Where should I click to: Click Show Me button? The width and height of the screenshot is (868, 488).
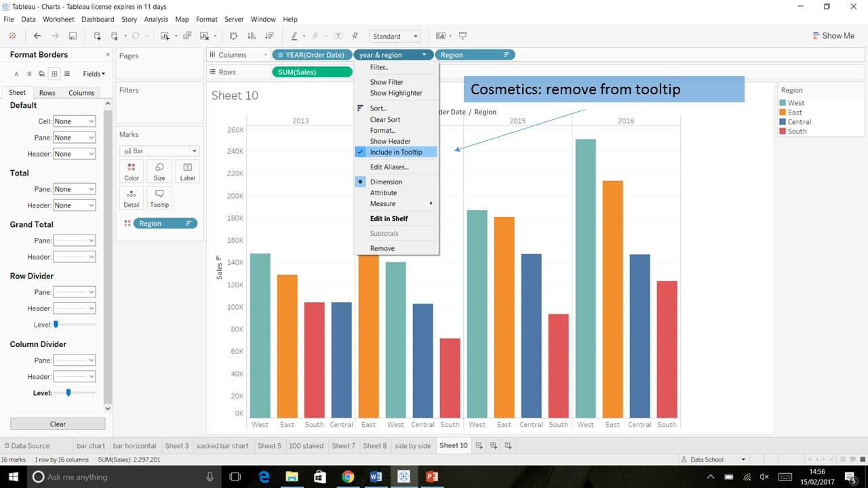pos(833,36)
